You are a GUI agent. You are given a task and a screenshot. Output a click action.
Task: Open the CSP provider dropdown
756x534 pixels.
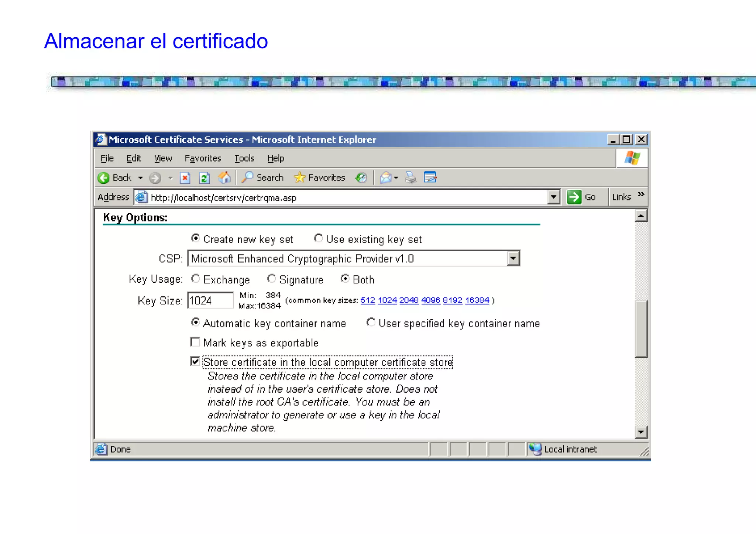513,259
